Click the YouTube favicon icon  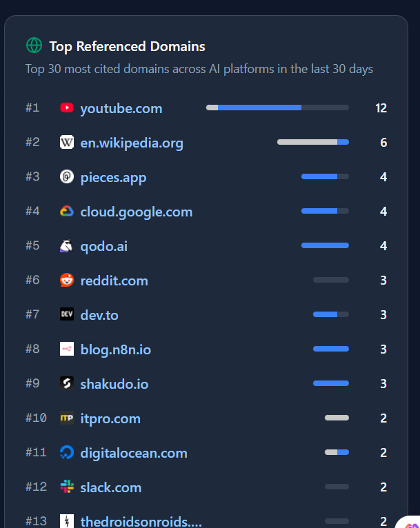tap(67, 108)
